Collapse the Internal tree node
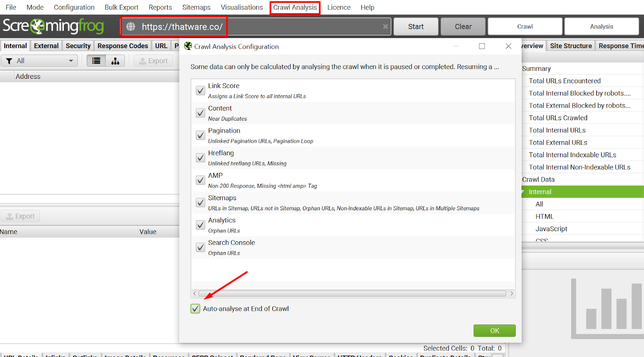Screen dimensions: 644x357 [524, 192]
